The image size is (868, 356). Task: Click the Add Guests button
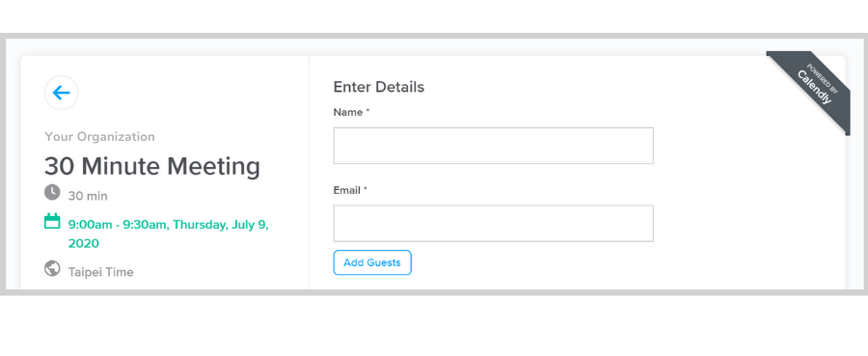(372, 262)
